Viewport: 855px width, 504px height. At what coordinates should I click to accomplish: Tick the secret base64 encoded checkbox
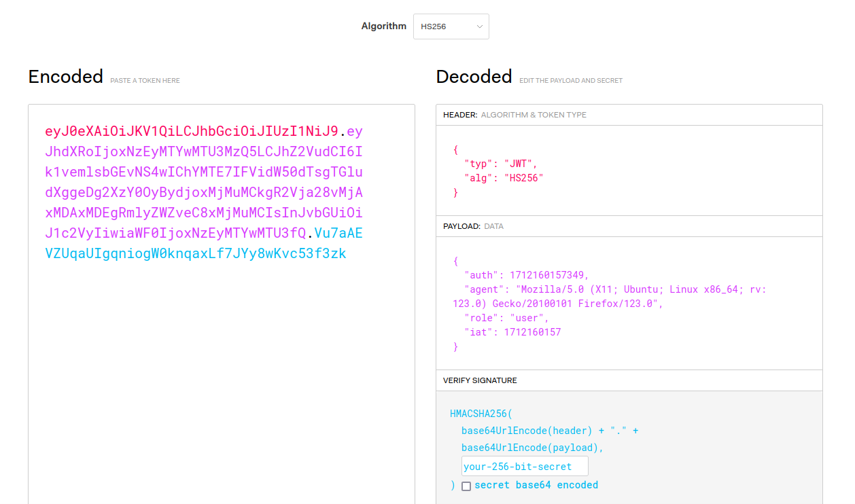click(x=466, y=486)
